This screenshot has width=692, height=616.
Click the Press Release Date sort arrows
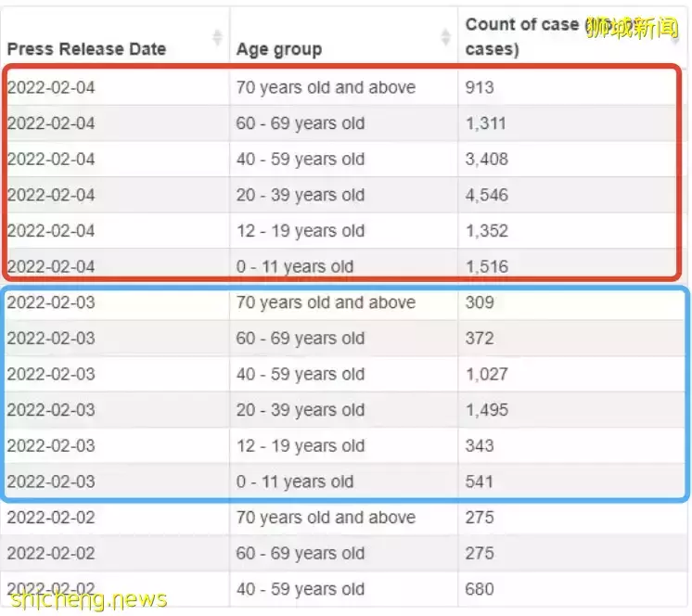[217, 37]
